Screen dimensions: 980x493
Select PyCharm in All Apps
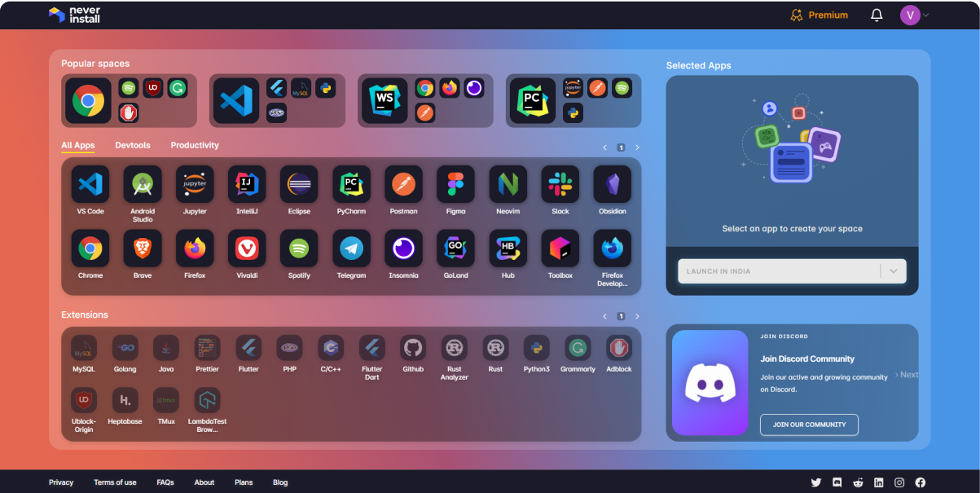[351, 184]
